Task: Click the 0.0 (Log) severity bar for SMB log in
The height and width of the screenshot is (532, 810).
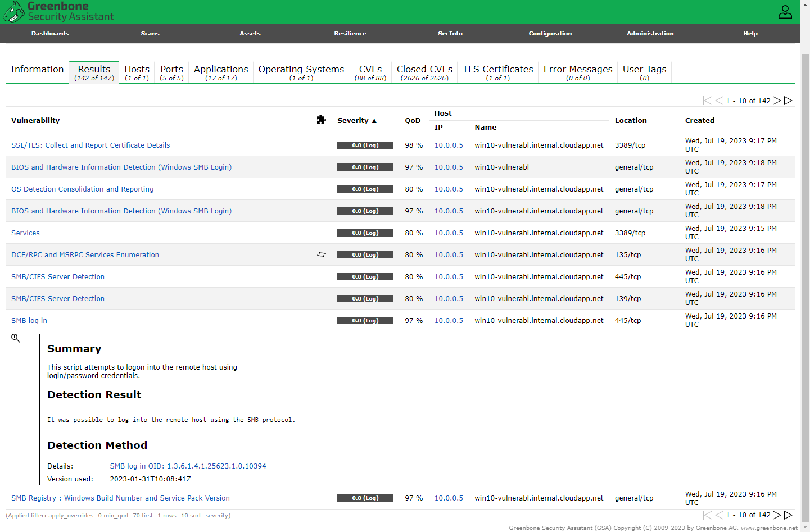Action: [365, 320]
